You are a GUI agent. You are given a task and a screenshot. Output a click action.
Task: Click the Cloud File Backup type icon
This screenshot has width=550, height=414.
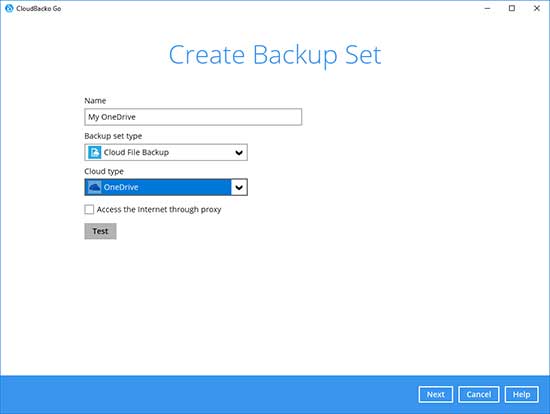coord(94,152)
